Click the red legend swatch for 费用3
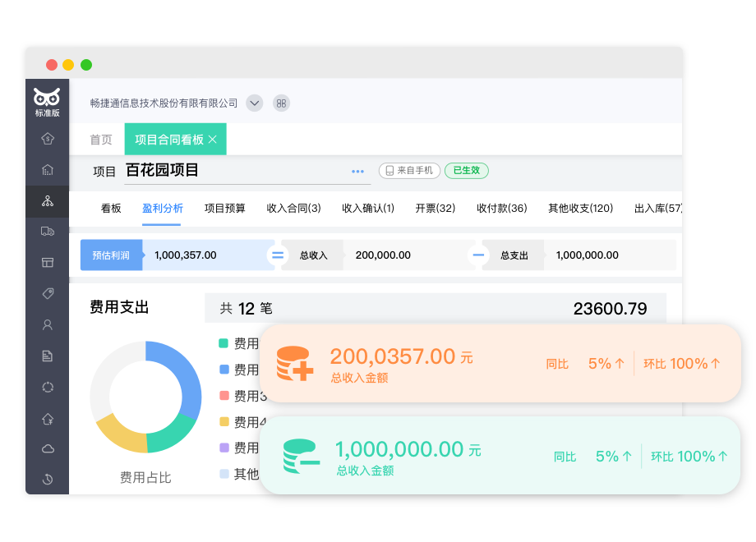The image size is (756, 542). tap(224, 396)
